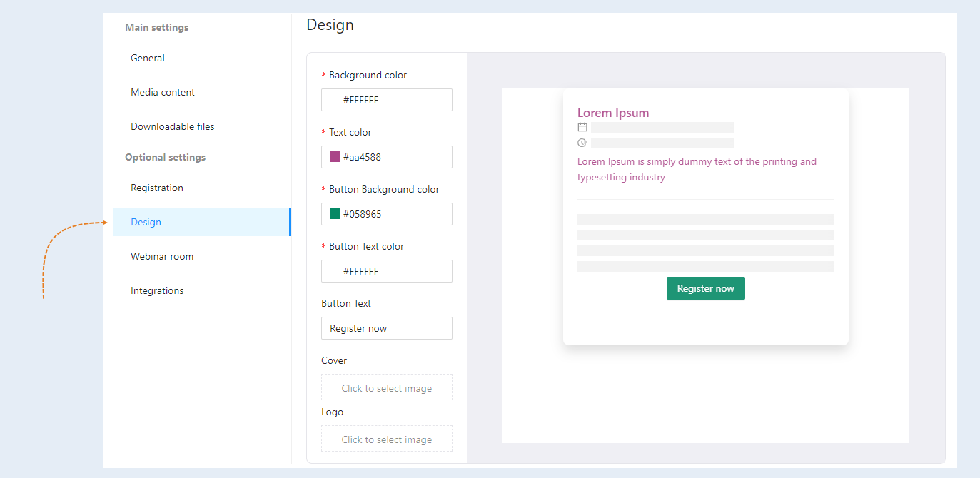Select the Design menu item
Image resolution: width=980 pixels, height=478 pixels.
pos(202,222)
